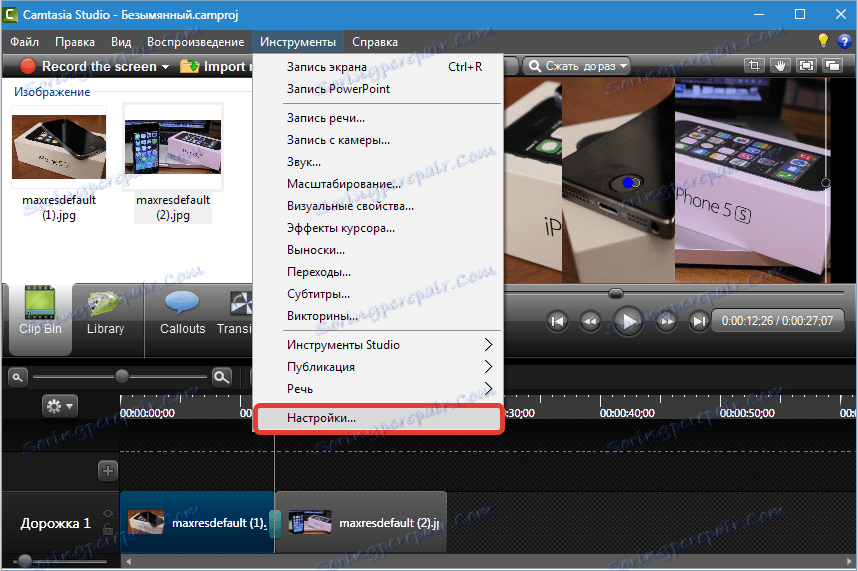Select the crop preview icon

tap(755, 66)
